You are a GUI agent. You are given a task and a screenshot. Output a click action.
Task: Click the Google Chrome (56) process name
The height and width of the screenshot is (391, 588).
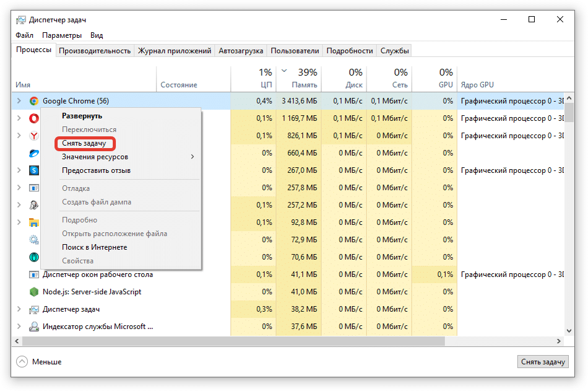(76, 101)
